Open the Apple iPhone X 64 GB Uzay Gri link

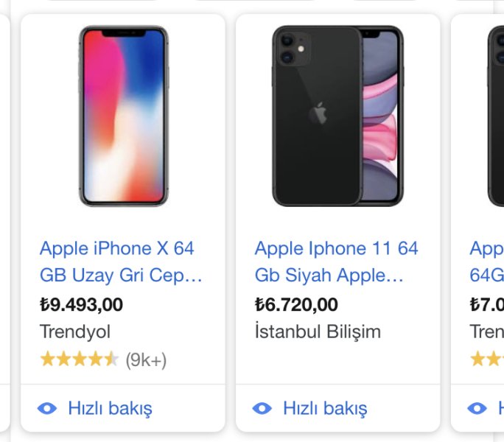120,262
